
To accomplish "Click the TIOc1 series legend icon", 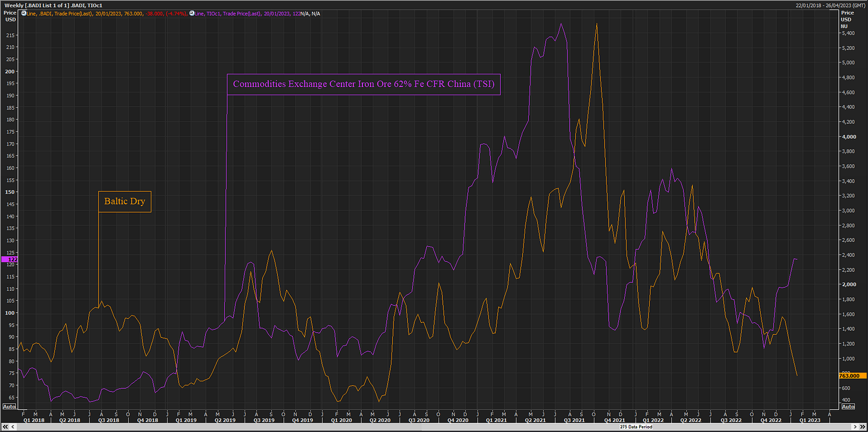I will pos(192,13).
